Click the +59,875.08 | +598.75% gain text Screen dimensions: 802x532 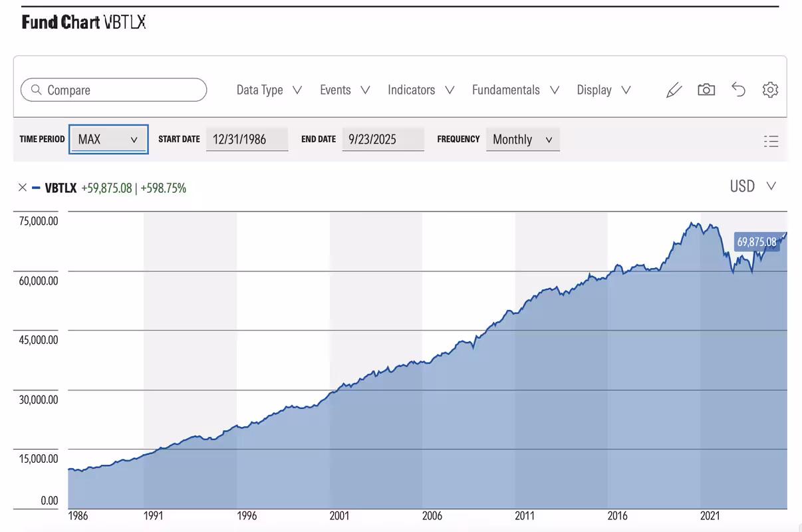[134, 188]
